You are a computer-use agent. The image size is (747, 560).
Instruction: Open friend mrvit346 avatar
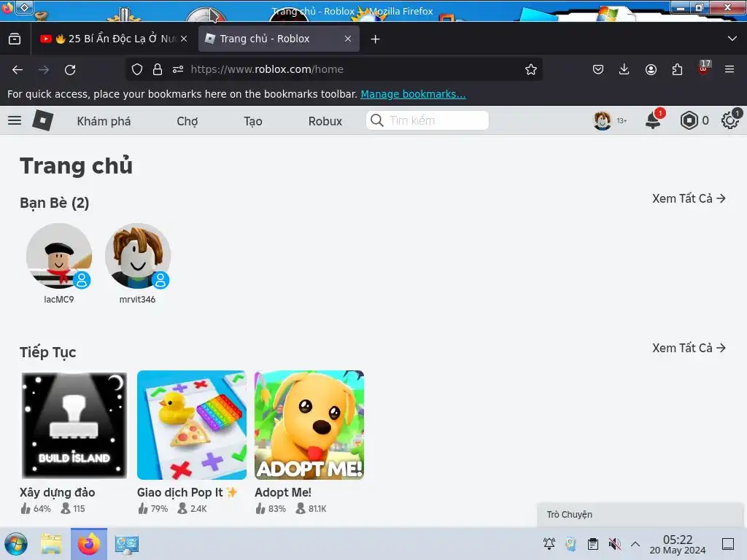(138, 256)
